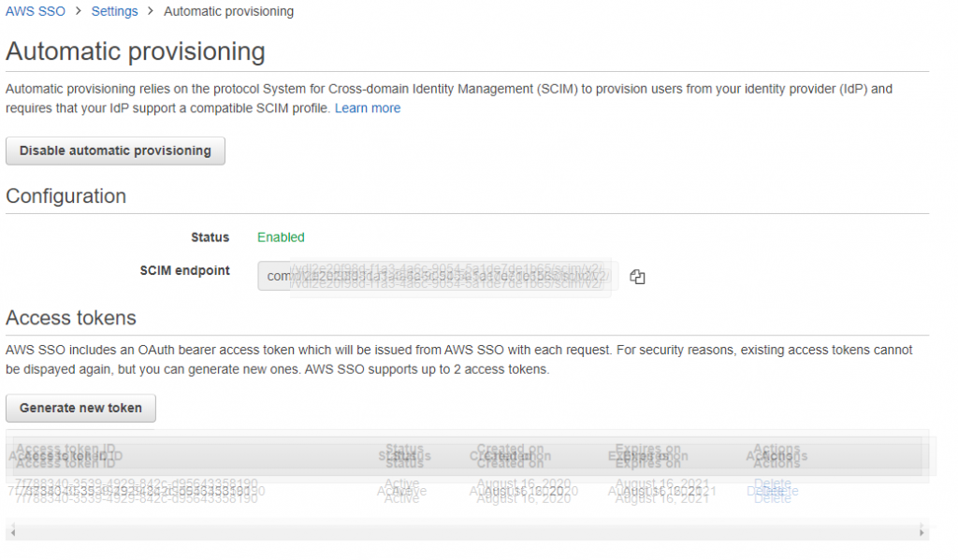Disable automatic provisioning
This screenshot has width=958, height=560.
(x=115, y=151)
